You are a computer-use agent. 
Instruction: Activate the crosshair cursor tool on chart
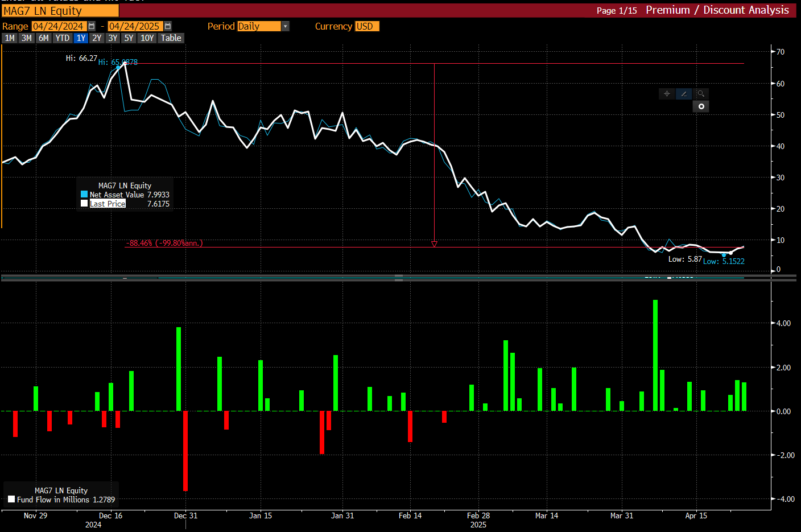pos(667,94)
